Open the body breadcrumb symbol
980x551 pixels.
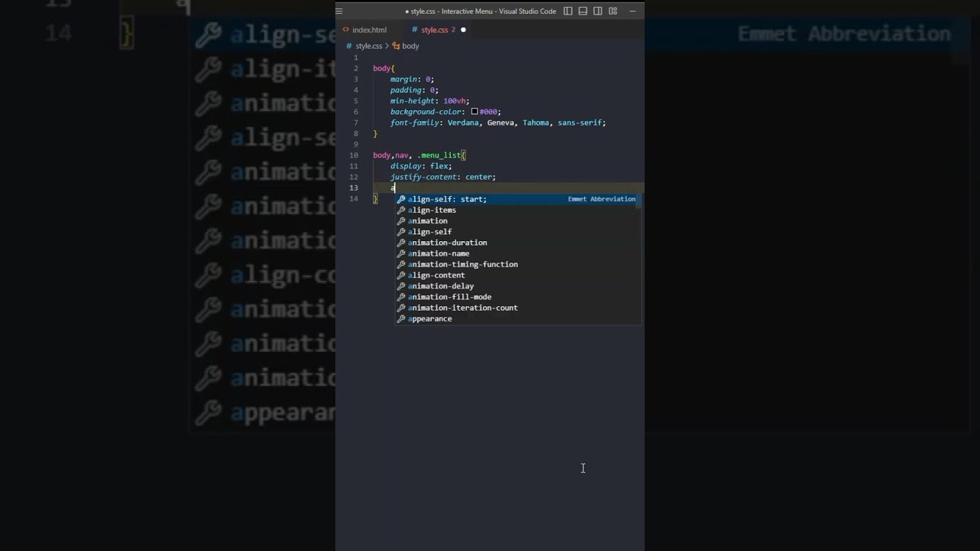pos(410,46)
